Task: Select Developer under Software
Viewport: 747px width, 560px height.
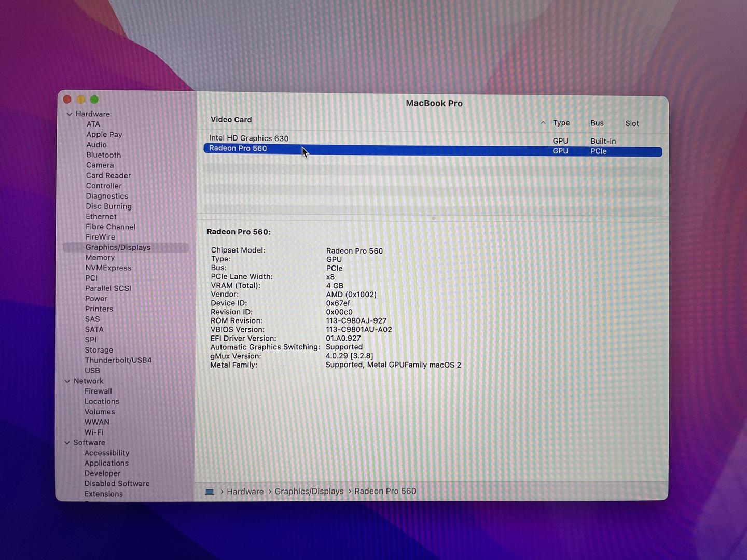Action: (x=102, y=473)
